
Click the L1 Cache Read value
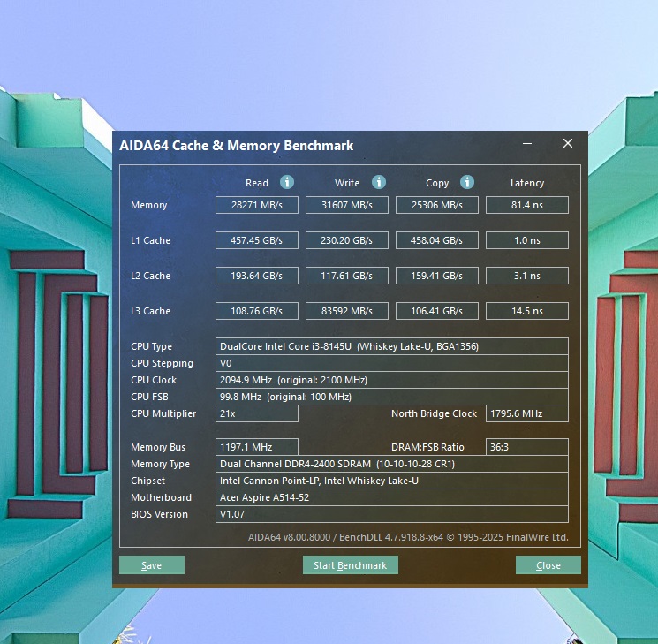[257, 240]
